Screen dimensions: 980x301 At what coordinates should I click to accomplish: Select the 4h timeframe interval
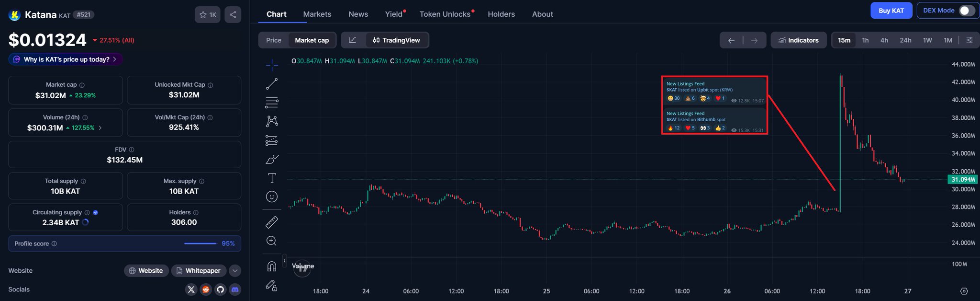[884, 40]
